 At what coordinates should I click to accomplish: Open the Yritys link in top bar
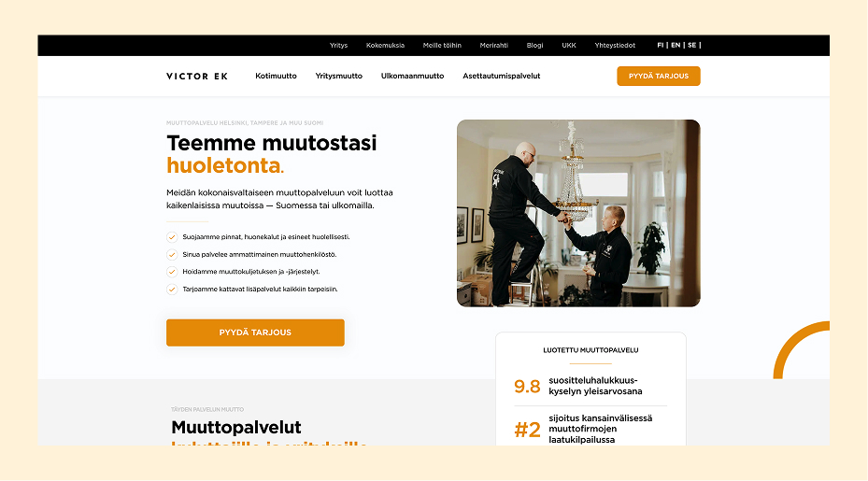[339, 46]
